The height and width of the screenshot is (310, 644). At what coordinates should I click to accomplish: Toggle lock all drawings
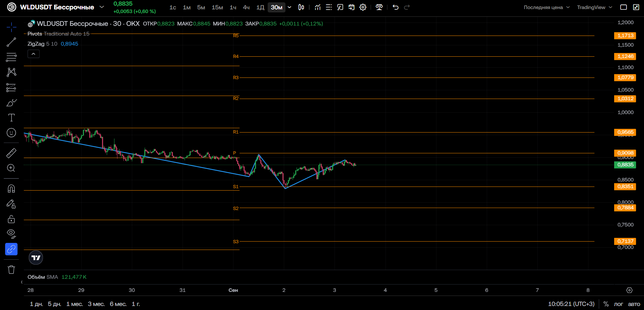click(x=11, y=219)
